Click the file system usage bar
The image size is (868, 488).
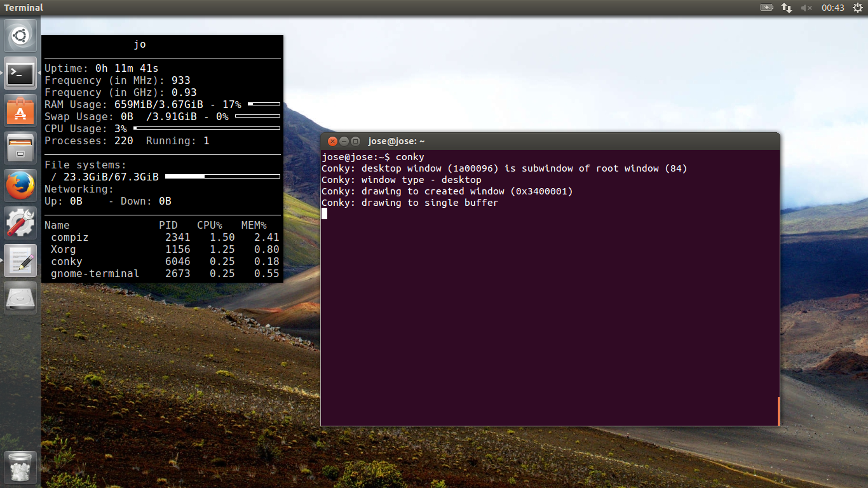pos(222,176)
